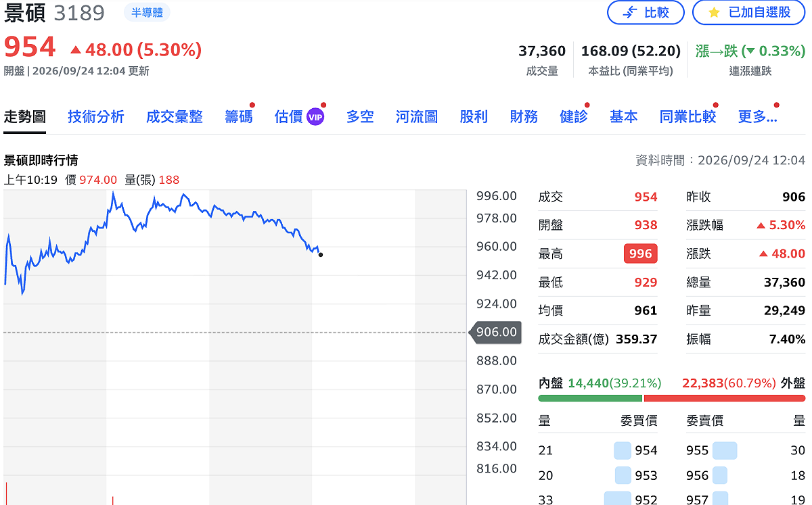
Task: Click the 委賣價 column header
Action: coord(704,420)
